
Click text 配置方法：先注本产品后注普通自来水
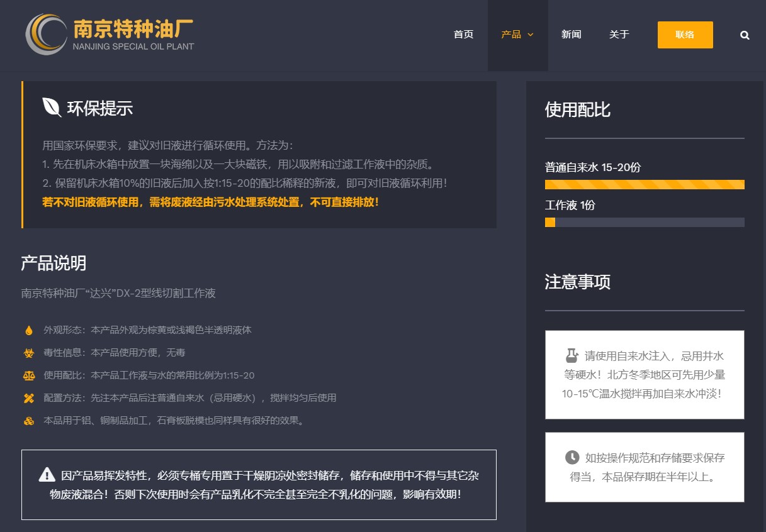[190, 398]
